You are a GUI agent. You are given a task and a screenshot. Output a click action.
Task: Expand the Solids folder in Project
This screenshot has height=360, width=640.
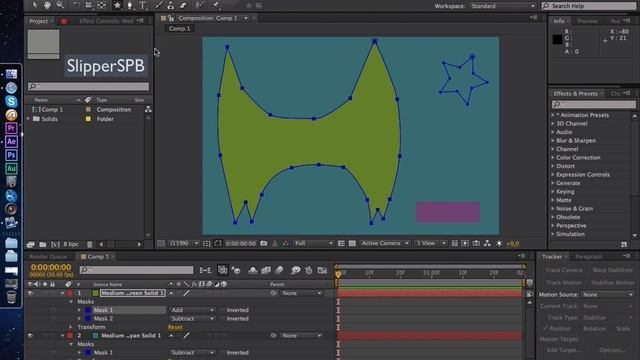29,119
